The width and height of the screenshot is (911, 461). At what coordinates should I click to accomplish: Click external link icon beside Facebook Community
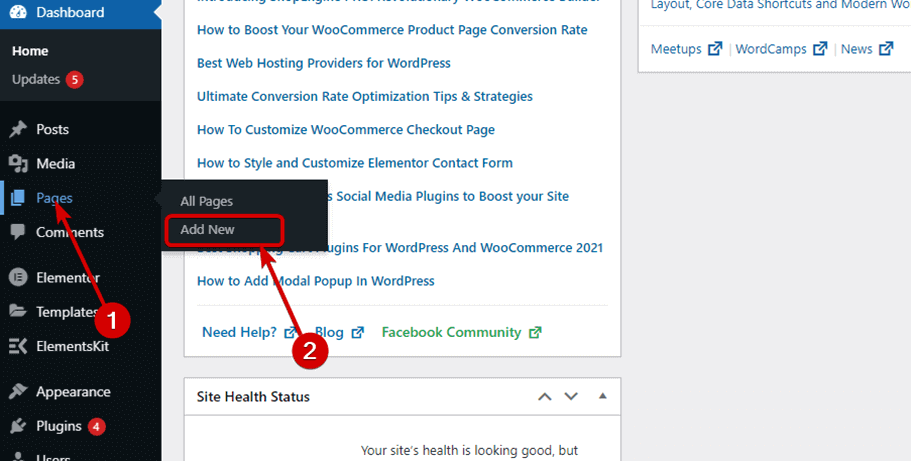[x=535, y=333]
